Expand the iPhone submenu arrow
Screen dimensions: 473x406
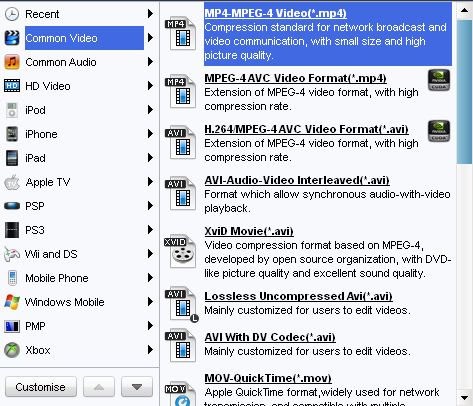(150, 134)
